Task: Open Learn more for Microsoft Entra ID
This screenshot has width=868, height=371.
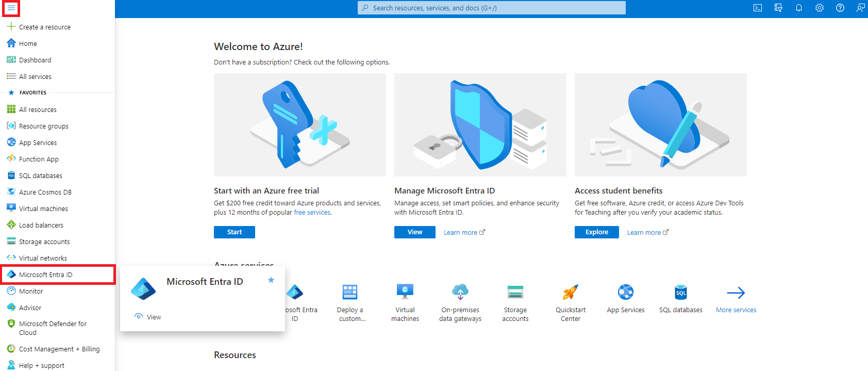Action: click(x=464, y=233)
